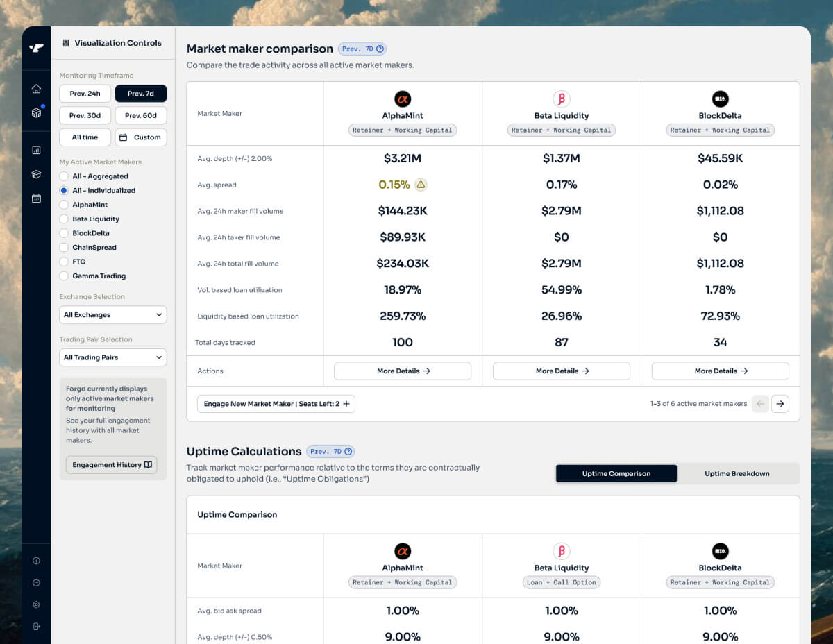Click the Forgd logo in the sidebar

36,48
